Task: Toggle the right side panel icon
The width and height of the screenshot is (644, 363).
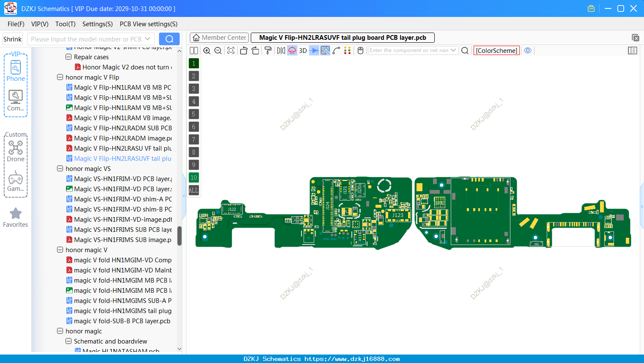Action: [x=633, y=50]
